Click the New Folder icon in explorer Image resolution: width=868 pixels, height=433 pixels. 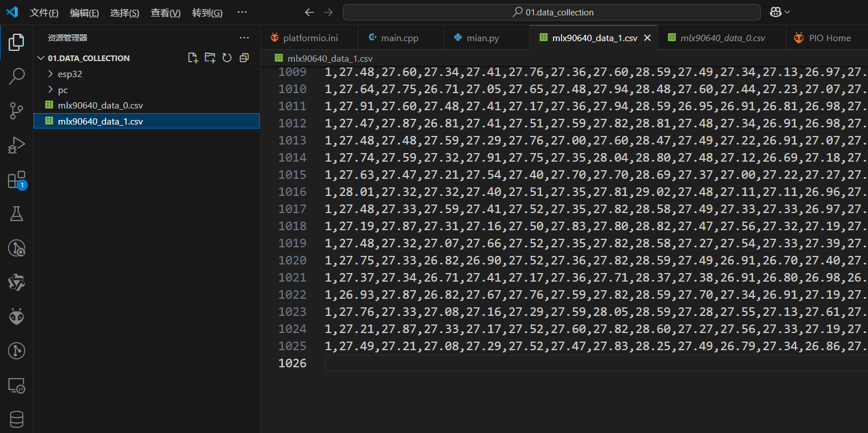[x=210, y=58]
